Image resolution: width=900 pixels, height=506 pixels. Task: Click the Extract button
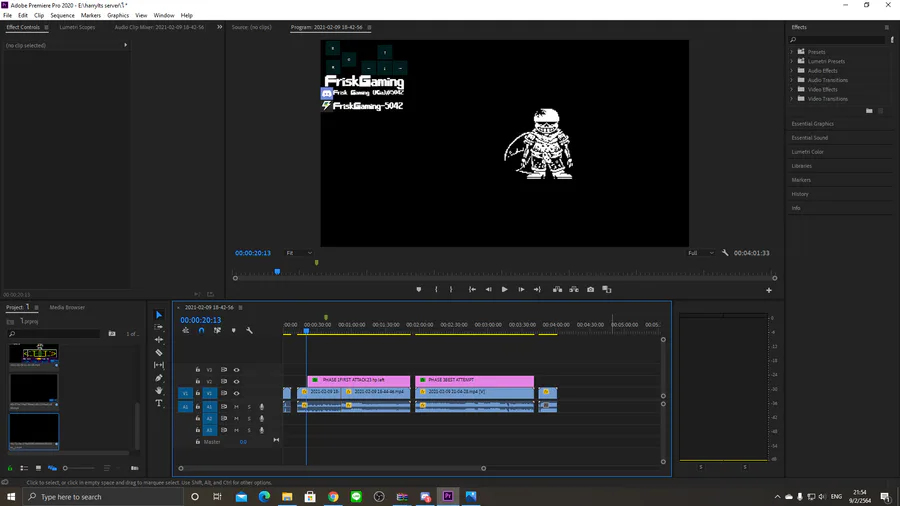pyautogui.click(x=574, y=290)
